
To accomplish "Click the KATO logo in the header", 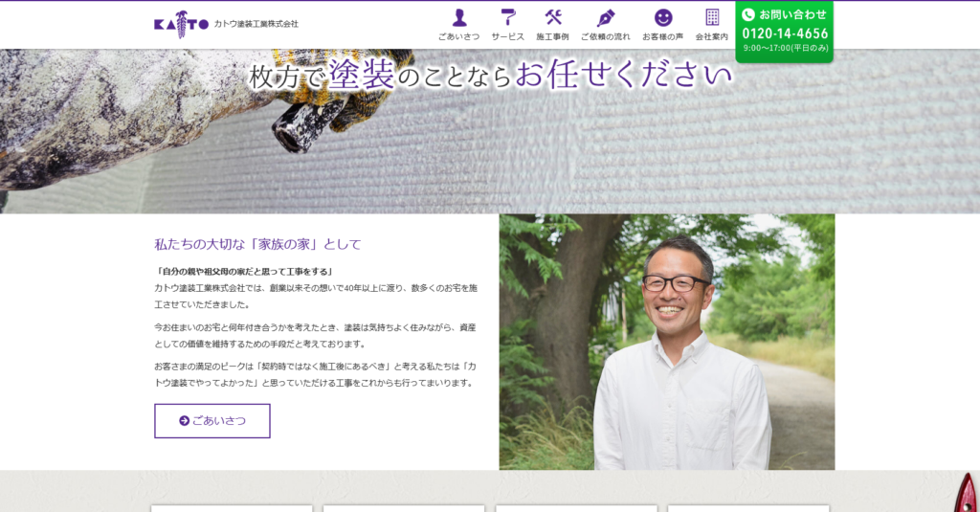I will point(181,23).
